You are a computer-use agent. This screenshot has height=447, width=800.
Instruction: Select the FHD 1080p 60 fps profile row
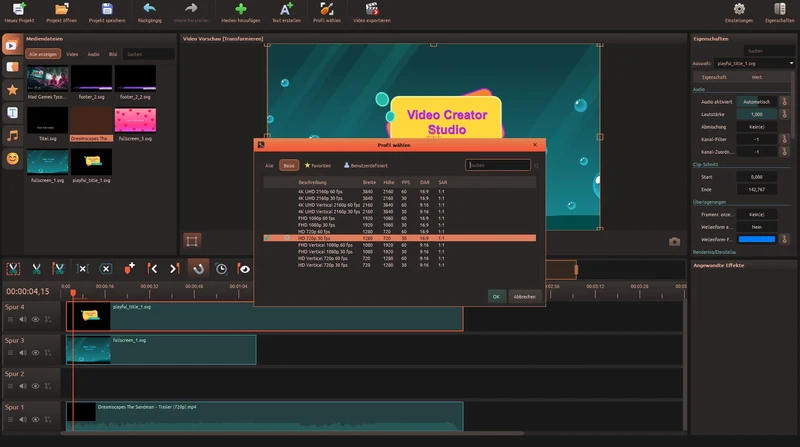click(399, 218)
